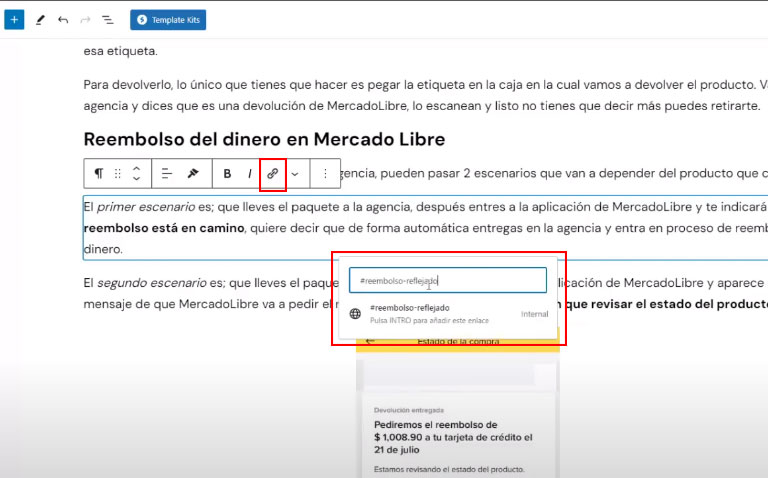Screen dimensions: 768x478
Task: Select heading Reembolso del dinero en Mercado Libre
Action: point(264,139)
